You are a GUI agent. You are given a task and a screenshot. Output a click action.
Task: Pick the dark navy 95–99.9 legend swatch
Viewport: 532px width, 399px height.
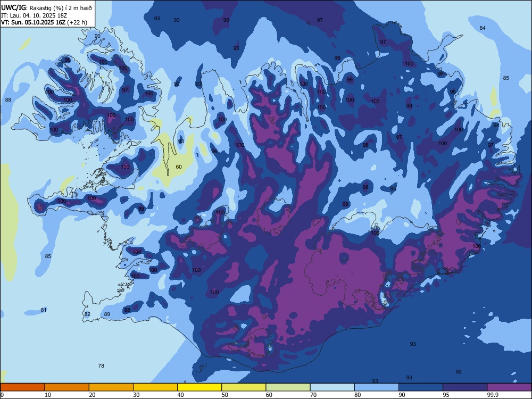point(465,387)
